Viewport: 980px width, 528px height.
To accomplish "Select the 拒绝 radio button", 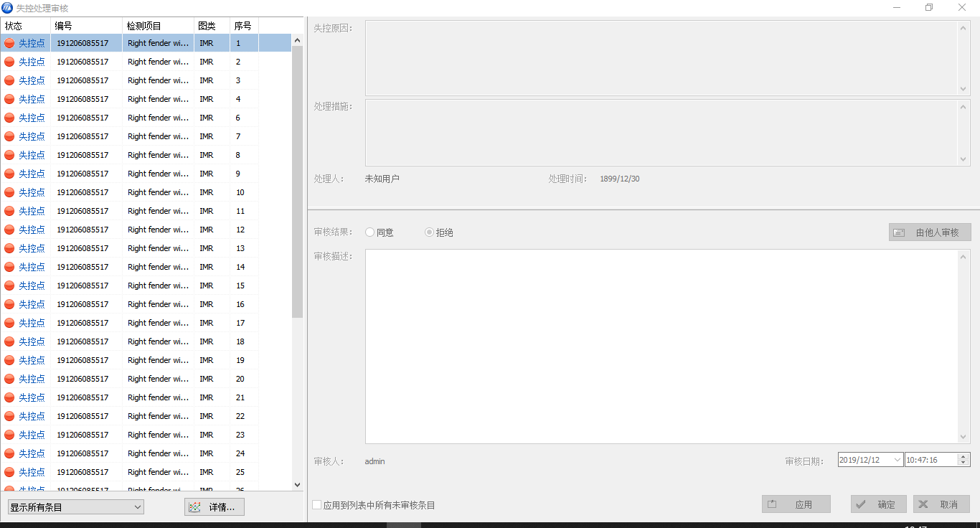I will click(430, 232).
